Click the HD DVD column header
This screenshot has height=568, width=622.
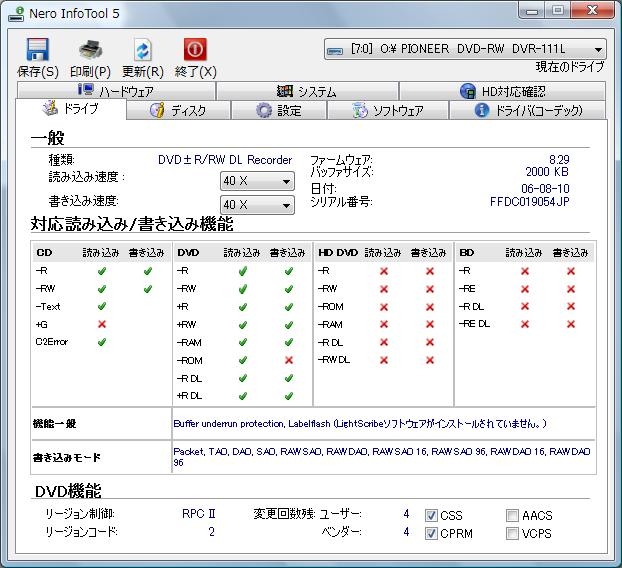pos(338,253)
